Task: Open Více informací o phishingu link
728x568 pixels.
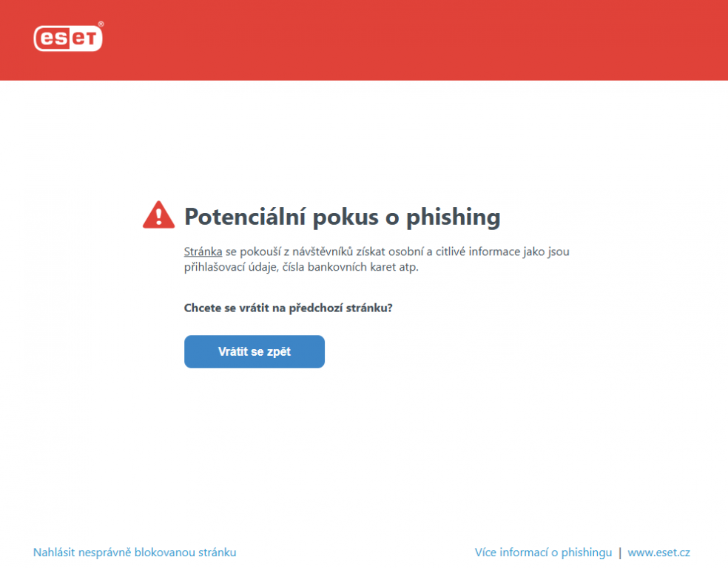Action: pos(543,552)
